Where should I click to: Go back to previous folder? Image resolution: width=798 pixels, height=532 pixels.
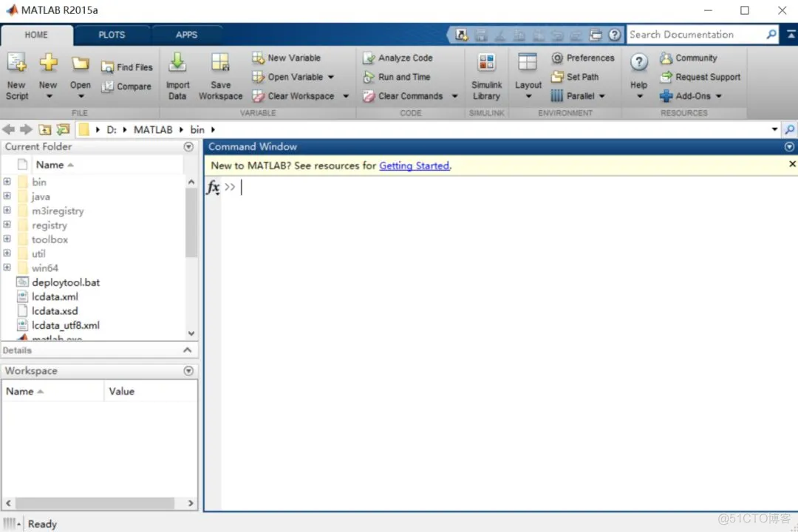point(9,130)
